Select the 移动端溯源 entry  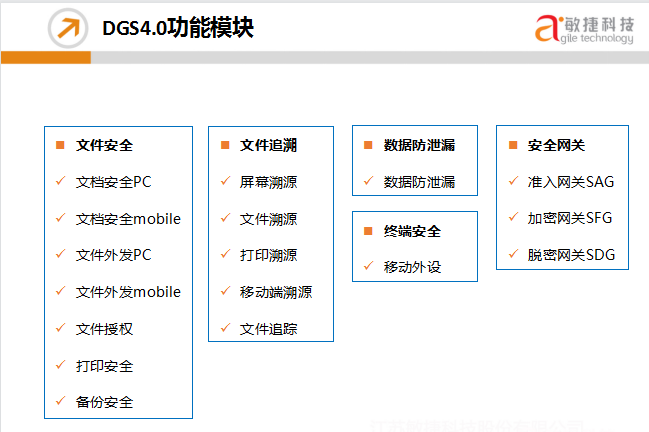point(276,292)
